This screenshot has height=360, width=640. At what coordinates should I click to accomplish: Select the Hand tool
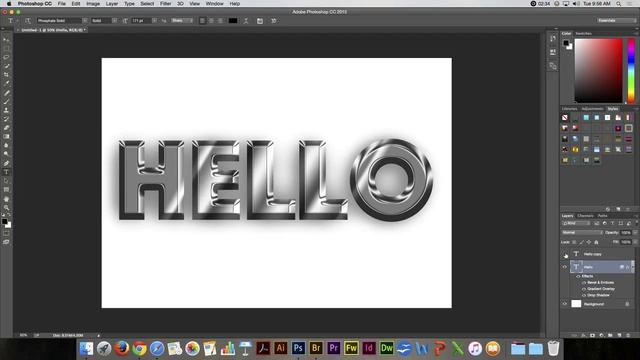pyautogui.click(x=6, y=199)
